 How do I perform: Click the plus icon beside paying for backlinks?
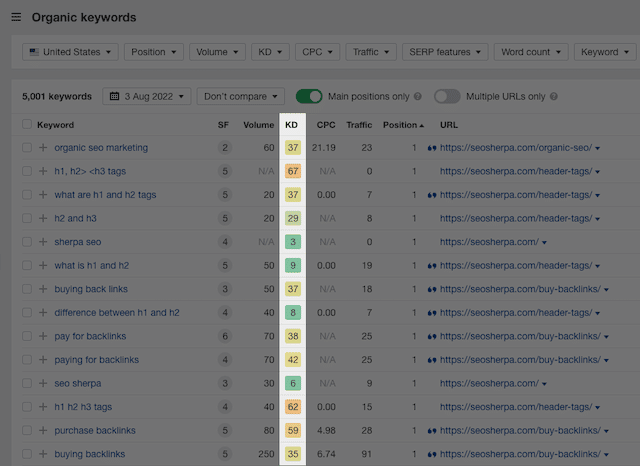click(43, 360)
